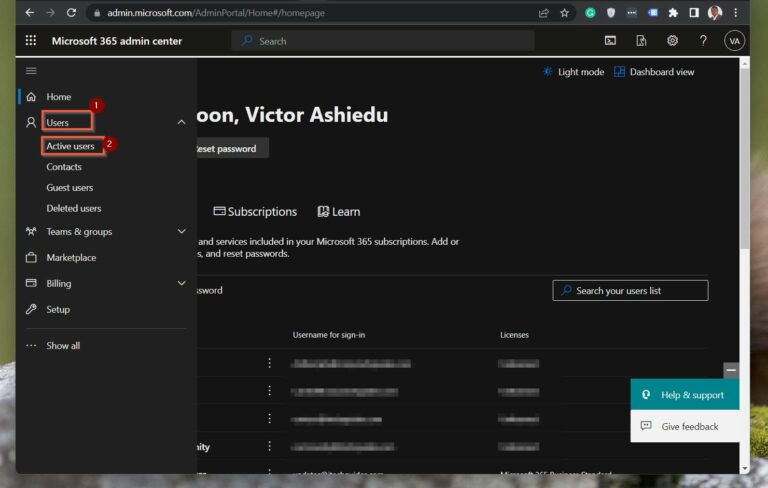Open more actions for first user row
The image size is (768, 488).
coord(269,363)
